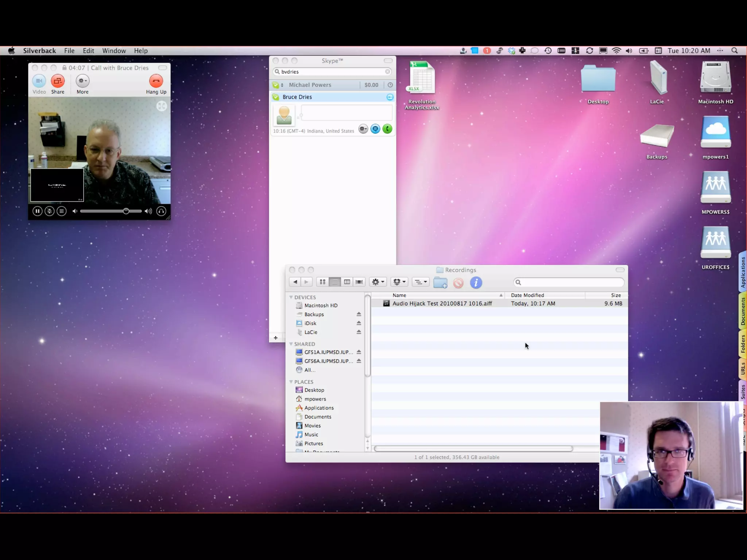Image resolution: width=747 pixels, height=560 pixels.
Task: Open the More dropdown in call window
Action: coord(82,81)
